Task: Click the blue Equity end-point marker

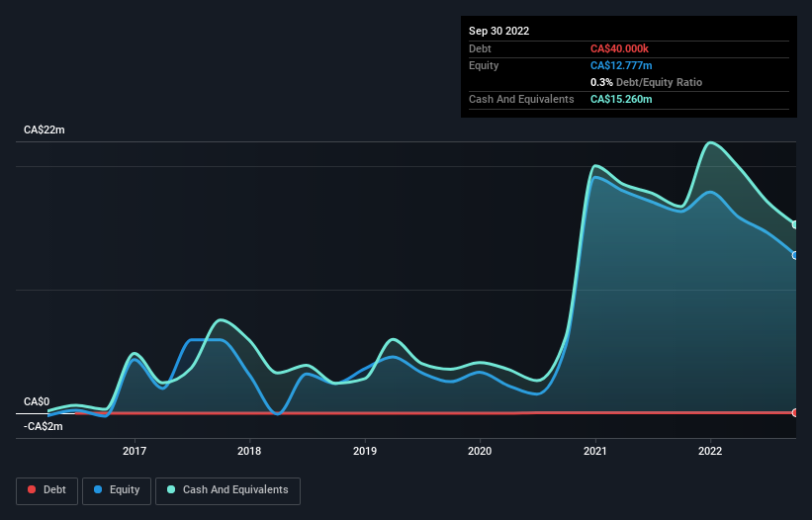Action: pos(795,255)
